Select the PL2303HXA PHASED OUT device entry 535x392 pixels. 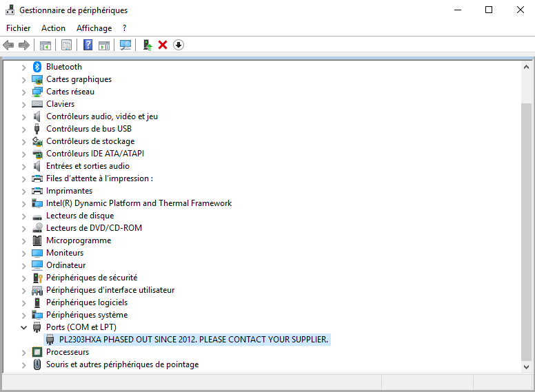(x=193, y=340)
